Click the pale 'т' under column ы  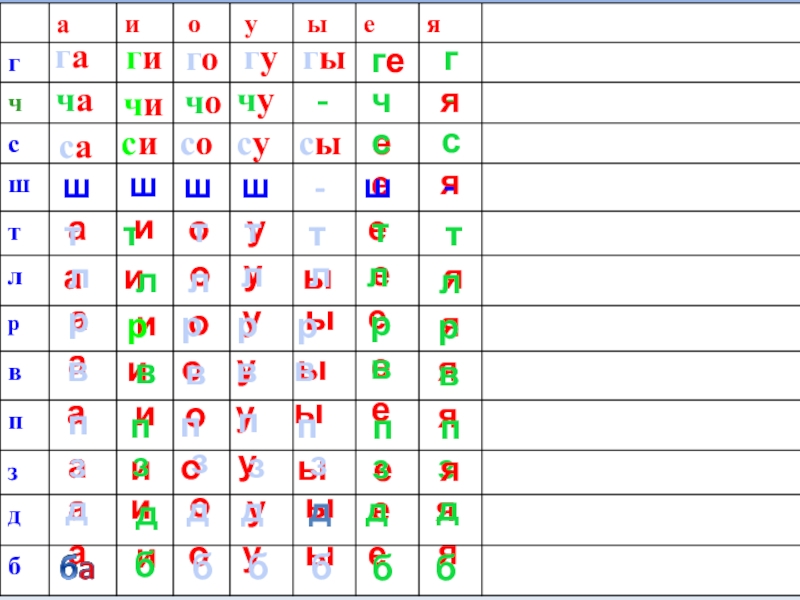pyautogui.click(x=317, y=236)
